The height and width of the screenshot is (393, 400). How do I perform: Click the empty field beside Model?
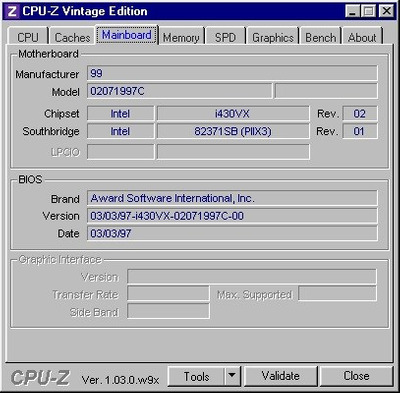tap(326, 91)
